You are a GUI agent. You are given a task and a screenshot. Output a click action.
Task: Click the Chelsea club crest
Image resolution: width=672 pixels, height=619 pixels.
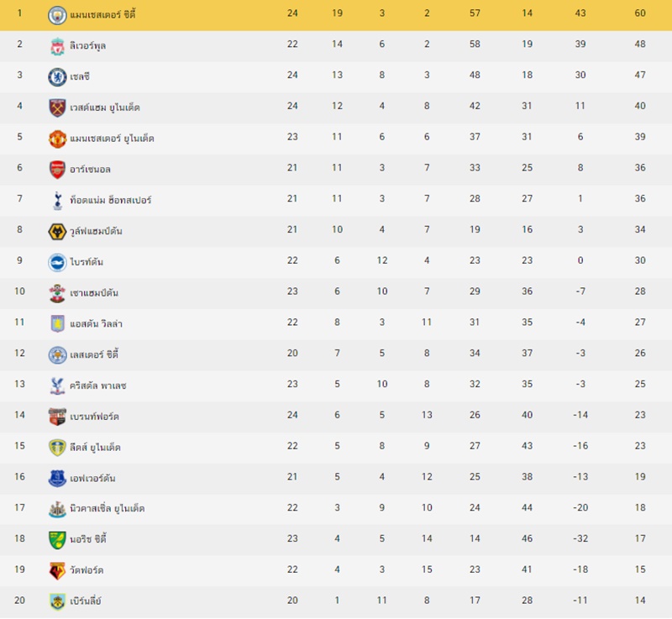tap(57, 76)
